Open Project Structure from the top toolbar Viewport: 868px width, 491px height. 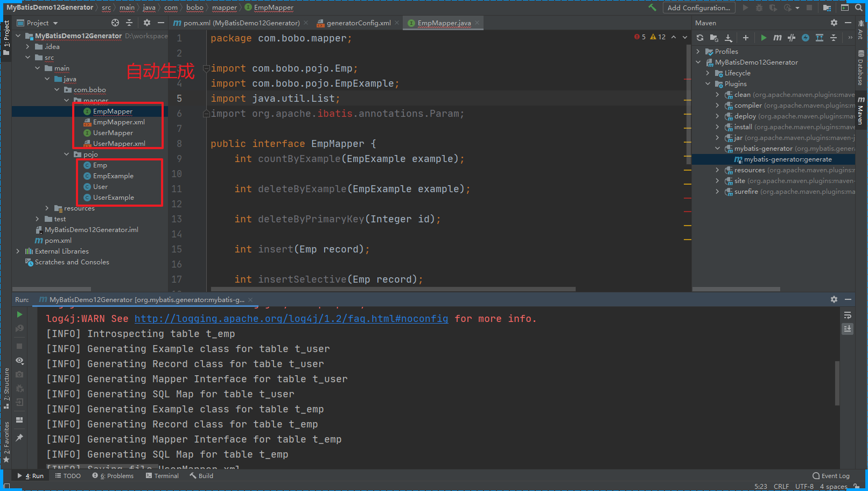827,8
